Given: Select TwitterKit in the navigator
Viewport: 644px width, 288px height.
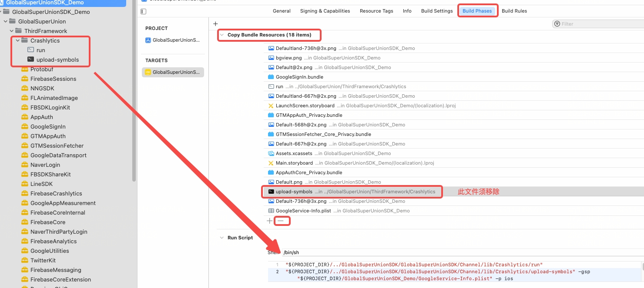Looking at the screenshot, I should pos(43,260).
